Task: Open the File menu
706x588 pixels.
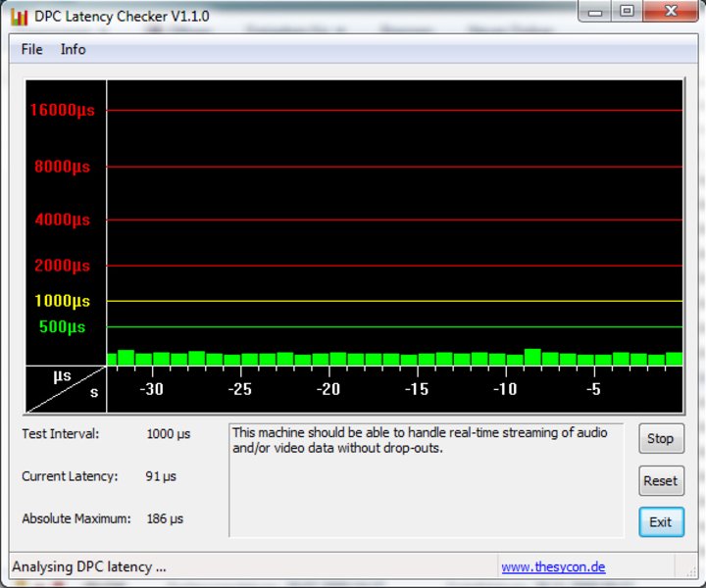Action: pos(31,49)
